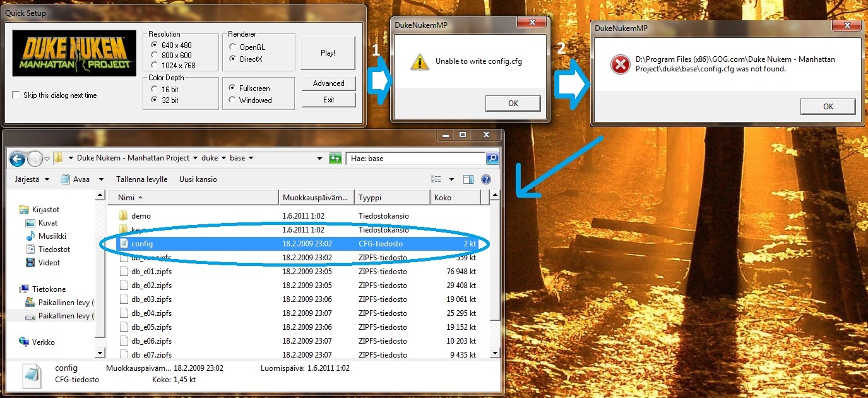
Task: Select highlighted Paikallinen levy drive
Action: (x=66, y=316)
